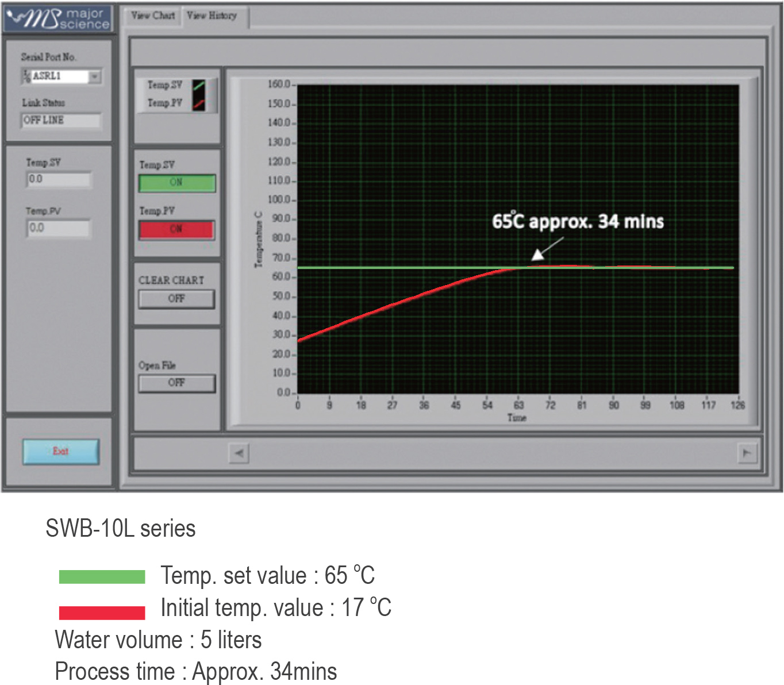
Task: Toggle the red Temp.PV ON switch
Action: pos(176,229)
